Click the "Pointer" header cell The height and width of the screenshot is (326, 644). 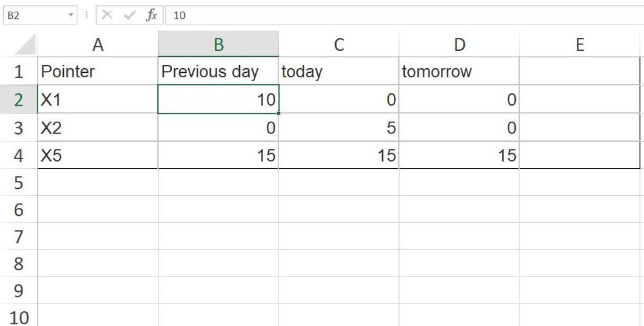point(97,72)
